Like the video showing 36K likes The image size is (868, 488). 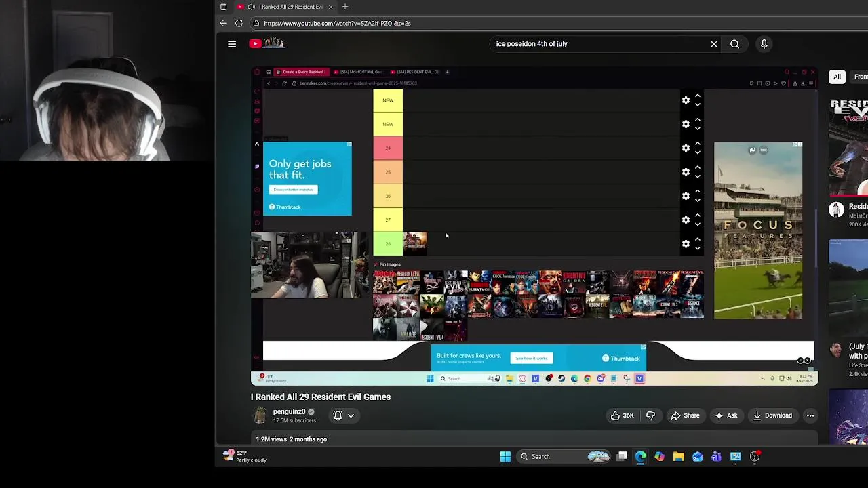(x=622, y=415)
